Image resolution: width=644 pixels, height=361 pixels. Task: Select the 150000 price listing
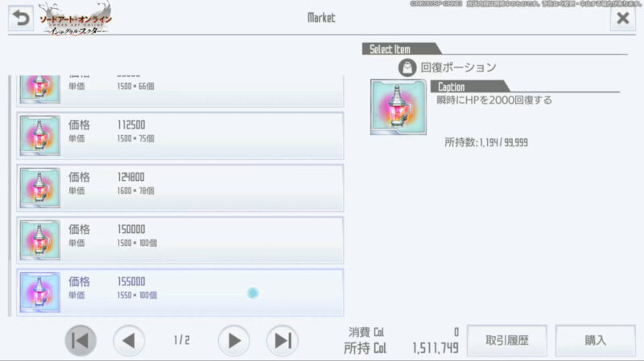pyautogui.click(x=180, y=240)
